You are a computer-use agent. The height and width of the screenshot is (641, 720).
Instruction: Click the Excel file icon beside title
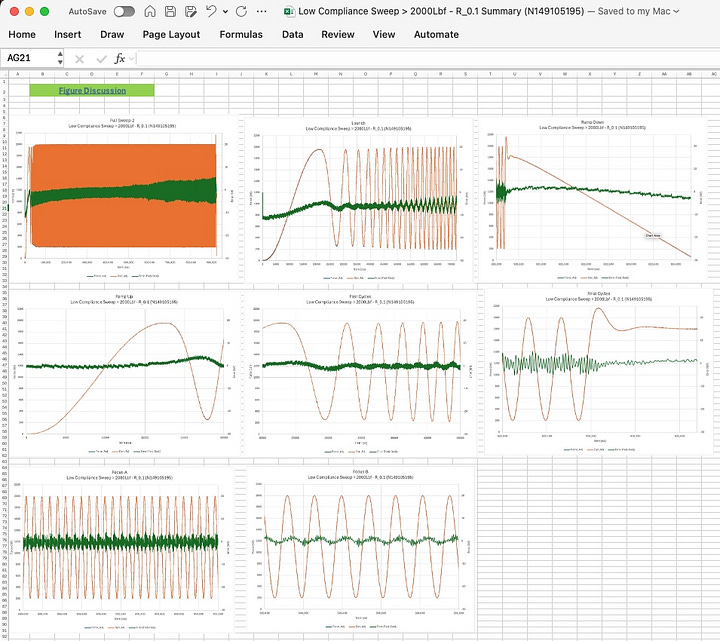pyautogui.click(x=289, y=11)
